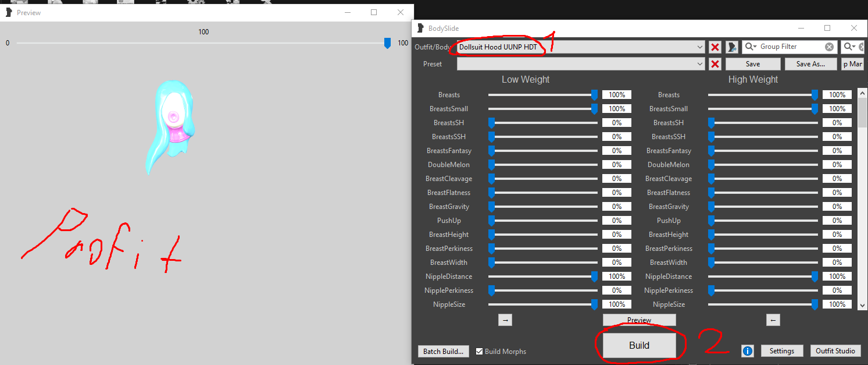Viewport: 868px width, 365px height.
Task: Click the Low Weight Breasts slider
Action: 543,95
